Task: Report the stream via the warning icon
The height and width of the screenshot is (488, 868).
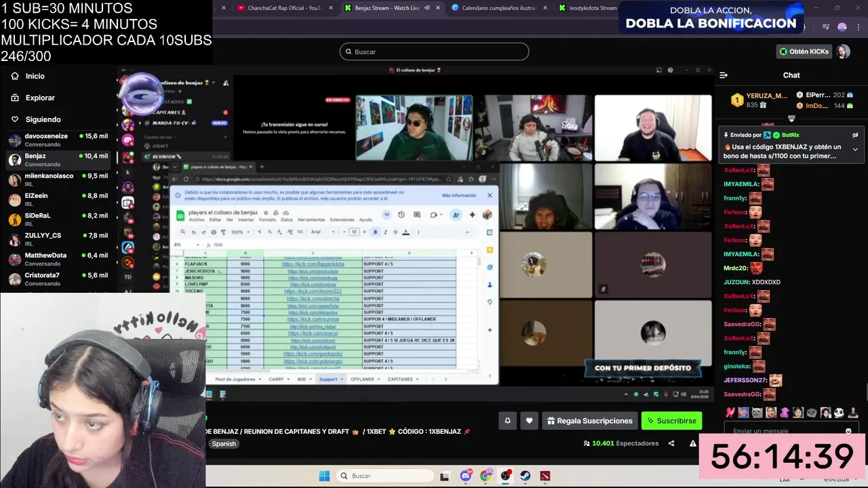Action: (x=692, y=443)
